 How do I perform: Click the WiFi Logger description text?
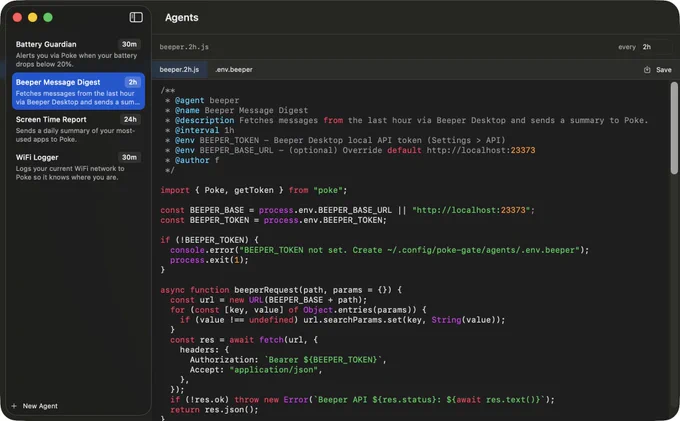coord(70,173)
